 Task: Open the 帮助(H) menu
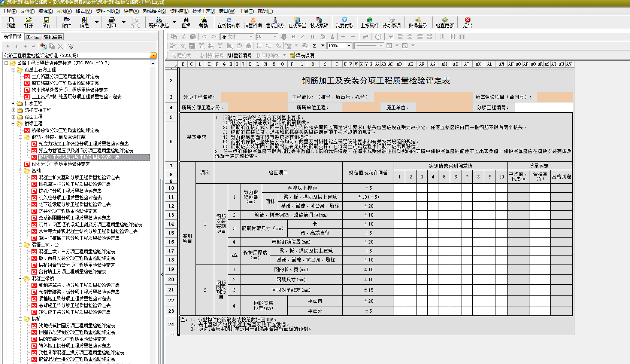pyautogui.click(x=265, y=11)
